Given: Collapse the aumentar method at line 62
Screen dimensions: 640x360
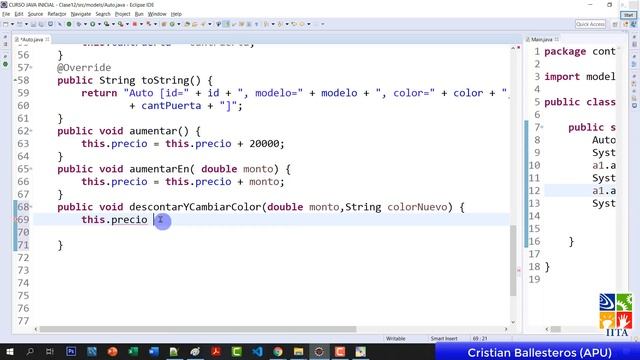Looking at the screenshot, I should (x=31, y=131).
